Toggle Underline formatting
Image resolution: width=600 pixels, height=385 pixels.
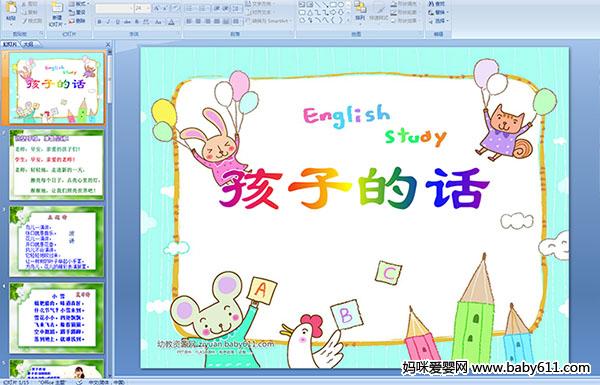point(117,22)
